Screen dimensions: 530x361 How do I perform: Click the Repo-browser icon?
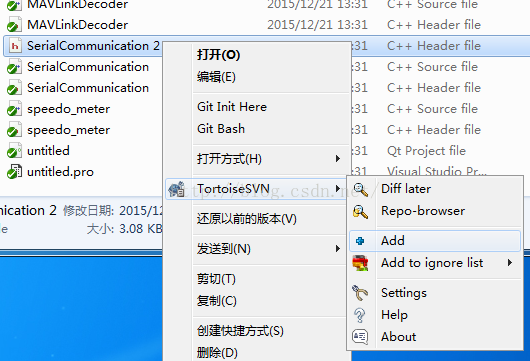360,212
